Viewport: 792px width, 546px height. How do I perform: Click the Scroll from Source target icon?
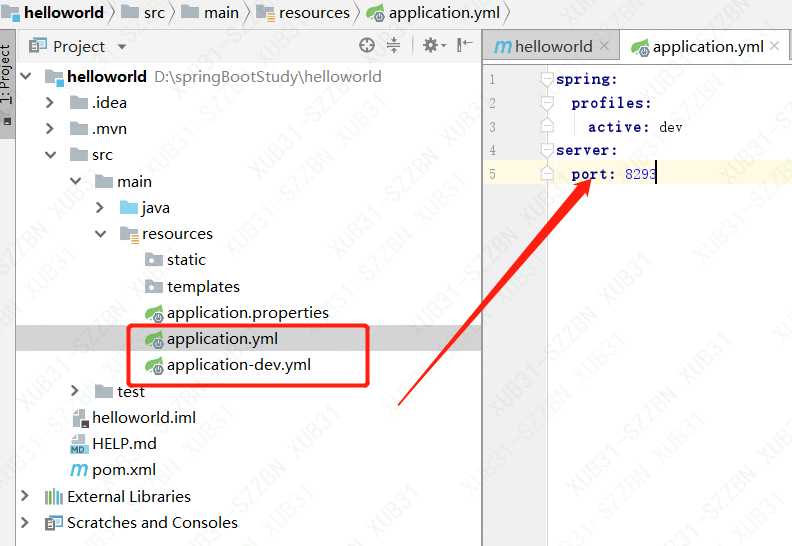pos(367,46)
